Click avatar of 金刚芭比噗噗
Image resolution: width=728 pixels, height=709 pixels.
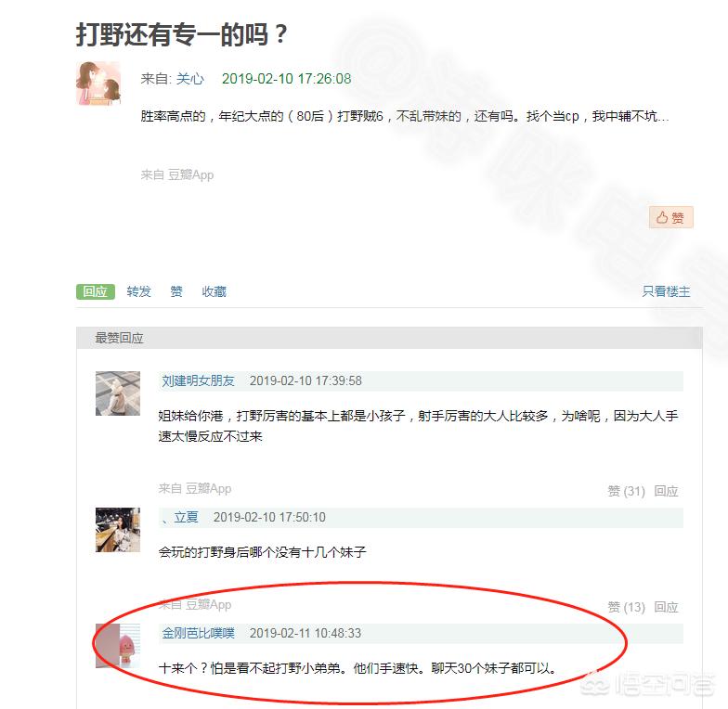[x=118, y=646]
